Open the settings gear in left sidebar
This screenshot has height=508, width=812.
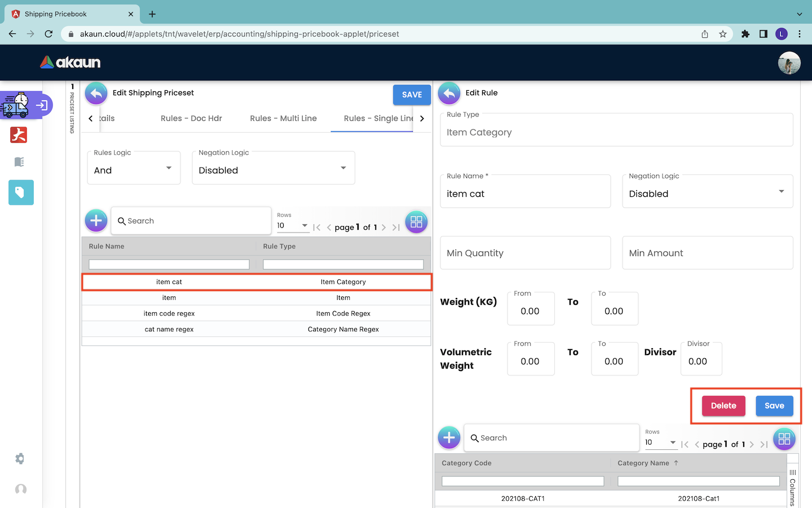point(20,459)
